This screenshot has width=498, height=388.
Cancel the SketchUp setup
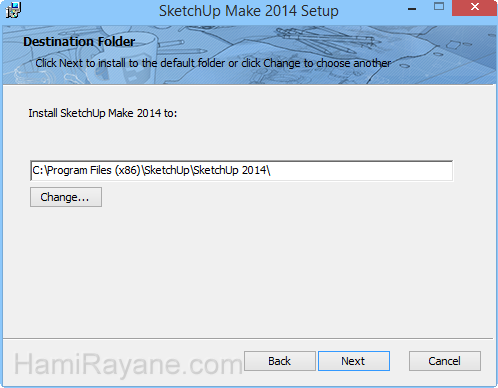(445, 361)
